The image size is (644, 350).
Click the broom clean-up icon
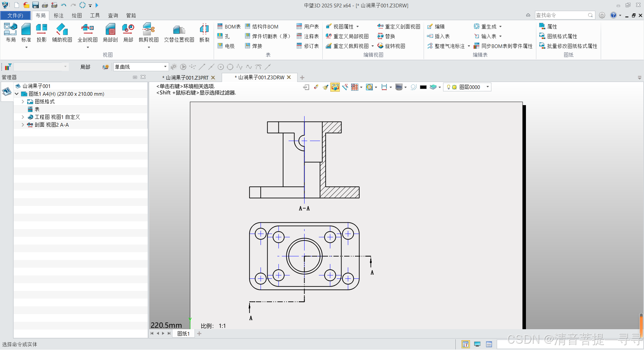(325, 87)
